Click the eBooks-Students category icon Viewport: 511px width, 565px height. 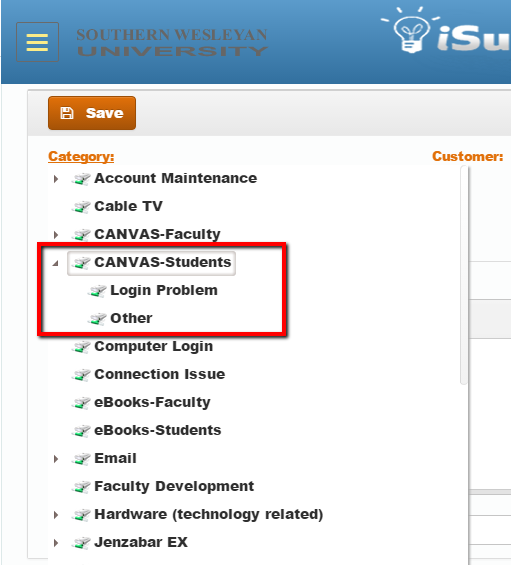81,431
